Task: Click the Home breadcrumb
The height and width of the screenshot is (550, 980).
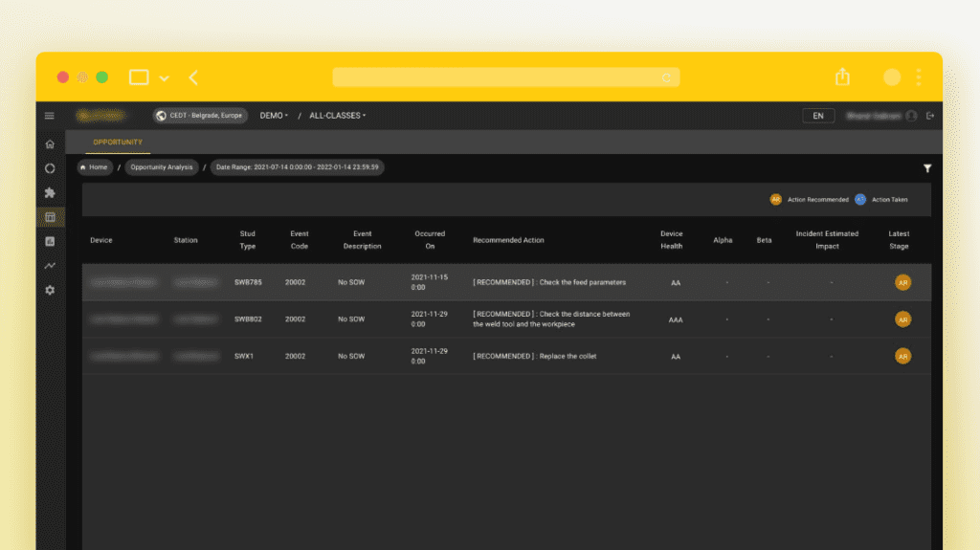Action: (x=94, y=167)
